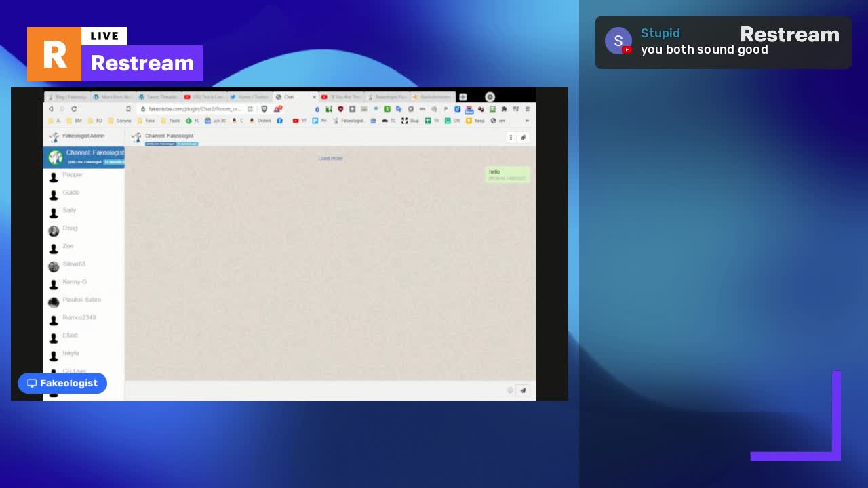Click the bookmark icon beside the address bar
Image resolution: width=868 pixels, height=488 pixels.
[x=128, y=109]
